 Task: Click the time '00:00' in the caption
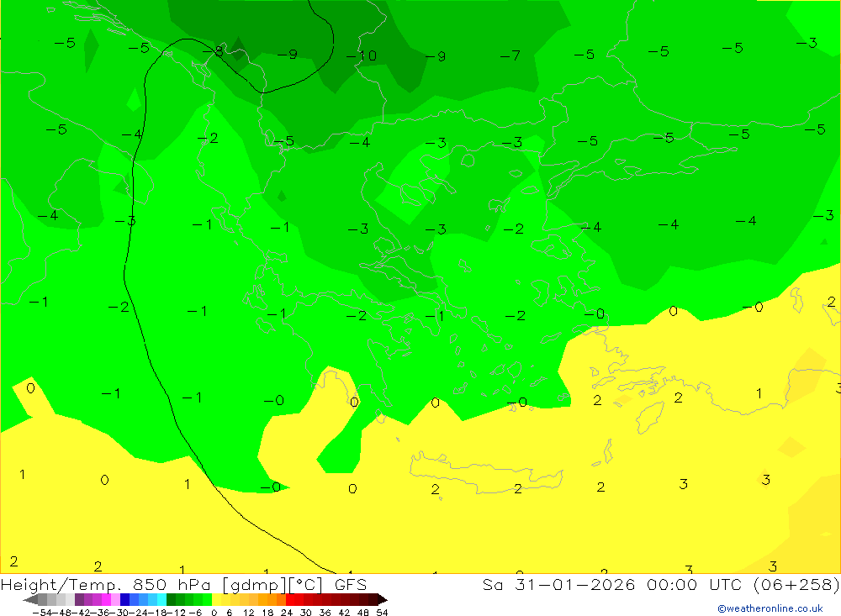coord(672,584)
